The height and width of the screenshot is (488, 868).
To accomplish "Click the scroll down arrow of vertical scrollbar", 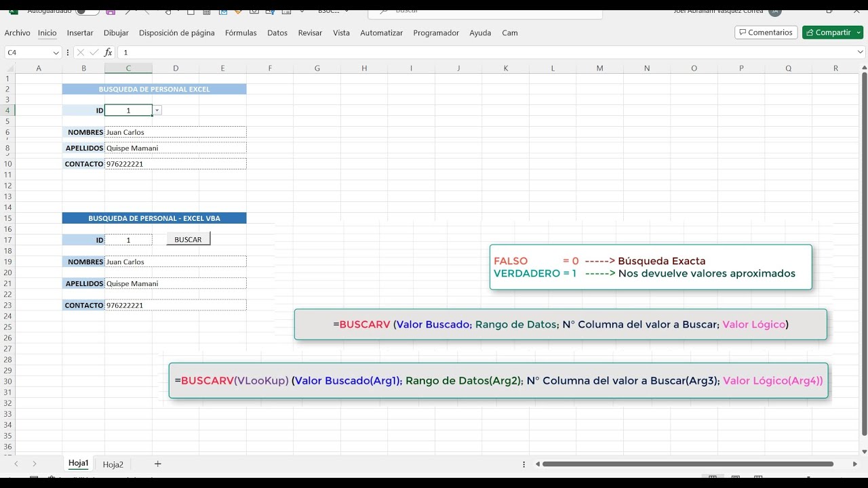I will pos(864,451).
